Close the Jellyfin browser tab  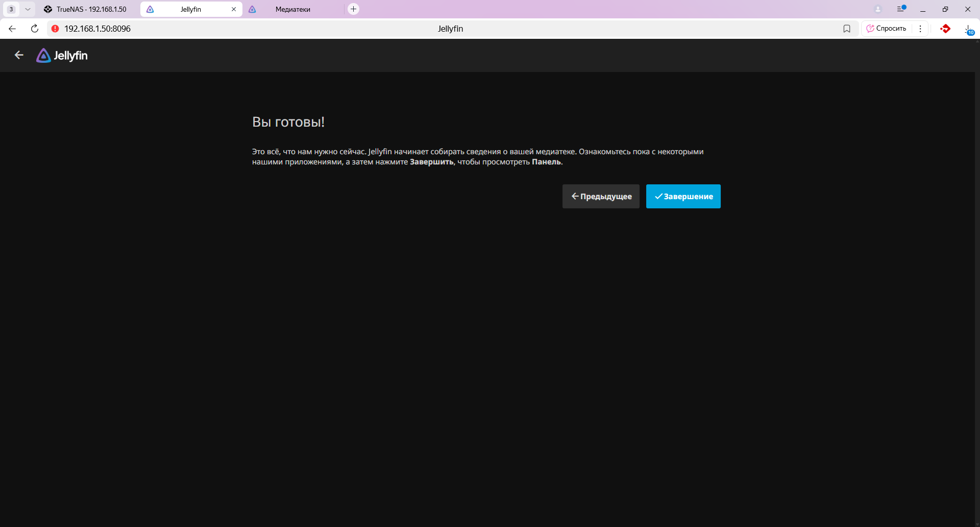[234, 9]
